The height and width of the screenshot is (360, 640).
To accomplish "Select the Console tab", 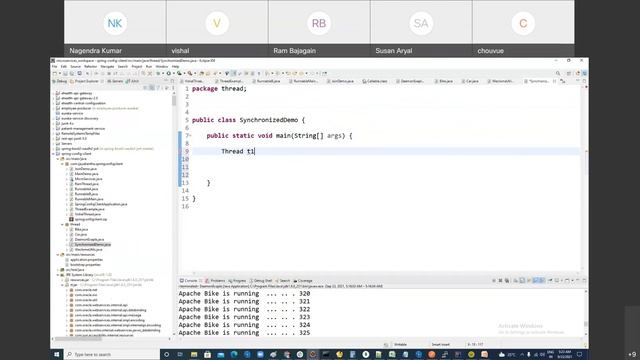I will click(x=188, y=281).
